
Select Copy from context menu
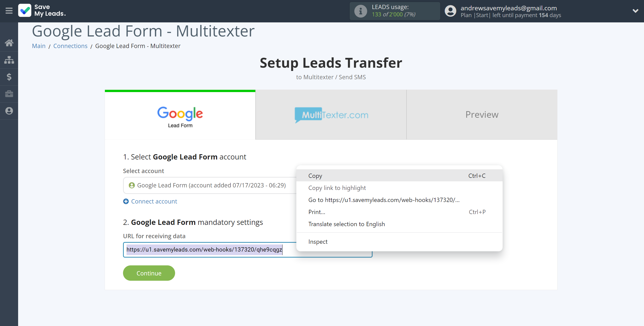[315, 176]
